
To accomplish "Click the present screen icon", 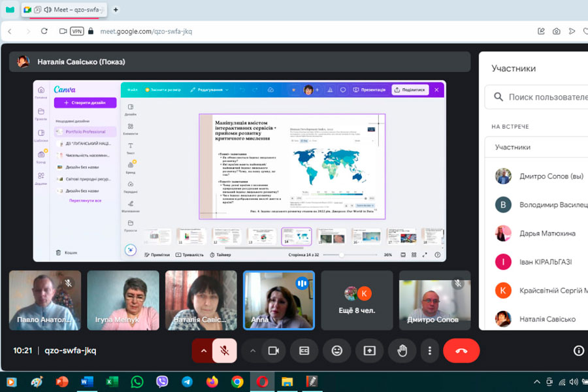I will (369, 351).
